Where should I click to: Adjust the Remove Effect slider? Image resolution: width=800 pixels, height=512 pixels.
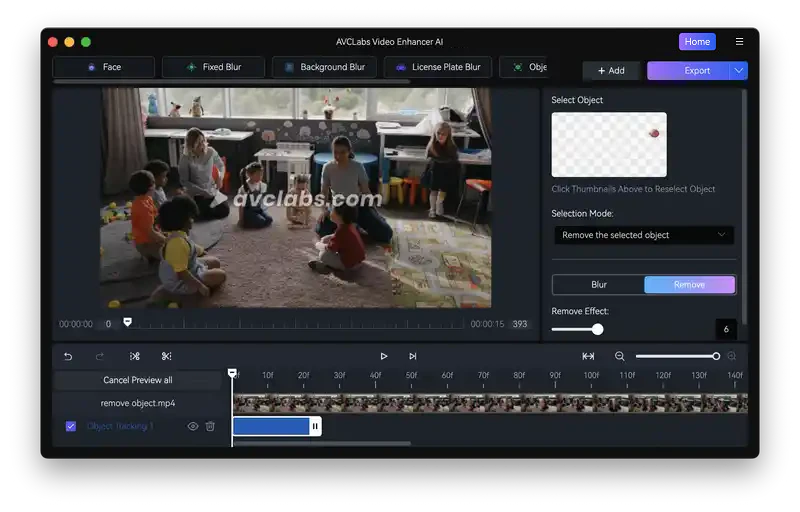597,329
